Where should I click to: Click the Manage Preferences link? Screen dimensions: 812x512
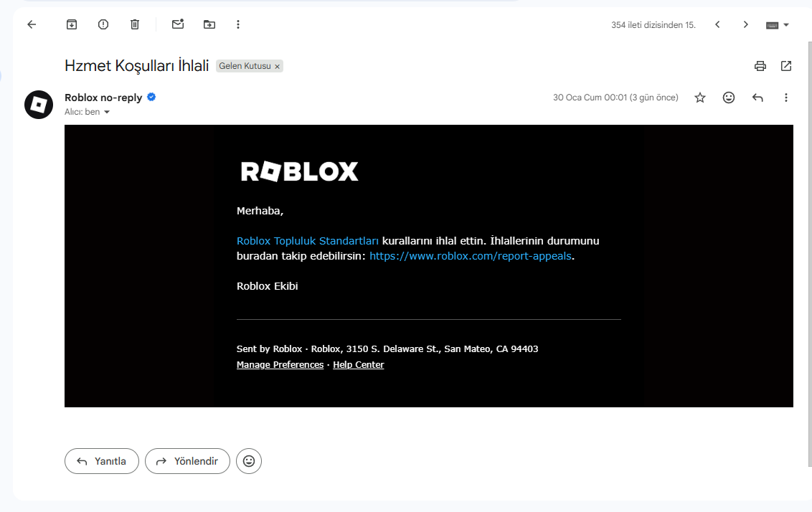tap(280, 364)
